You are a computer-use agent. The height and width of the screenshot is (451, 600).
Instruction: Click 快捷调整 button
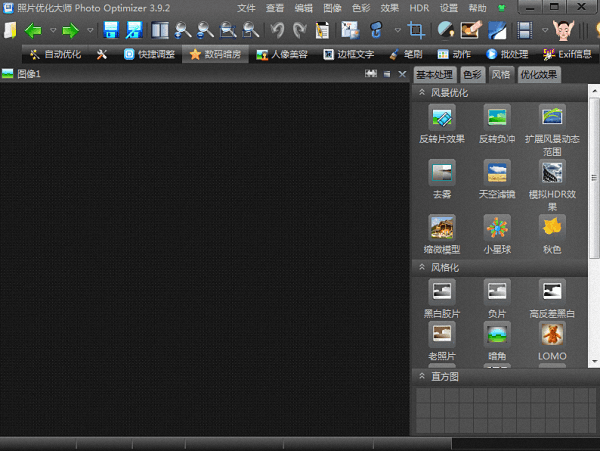(150, 55)
